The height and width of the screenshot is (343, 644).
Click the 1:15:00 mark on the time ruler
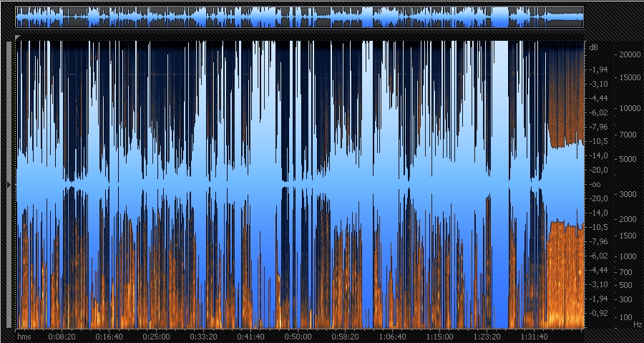point(439,337)
